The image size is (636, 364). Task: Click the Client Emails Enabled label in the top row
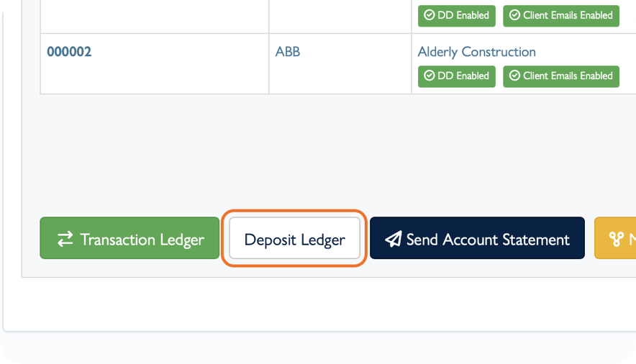[567, 15]
